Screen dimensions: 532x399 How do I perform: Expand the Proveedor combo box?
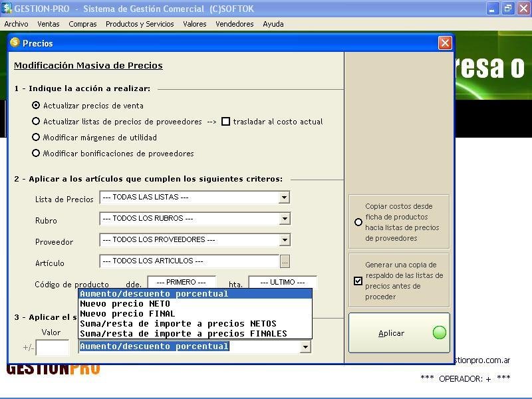(x=284, y=240)
